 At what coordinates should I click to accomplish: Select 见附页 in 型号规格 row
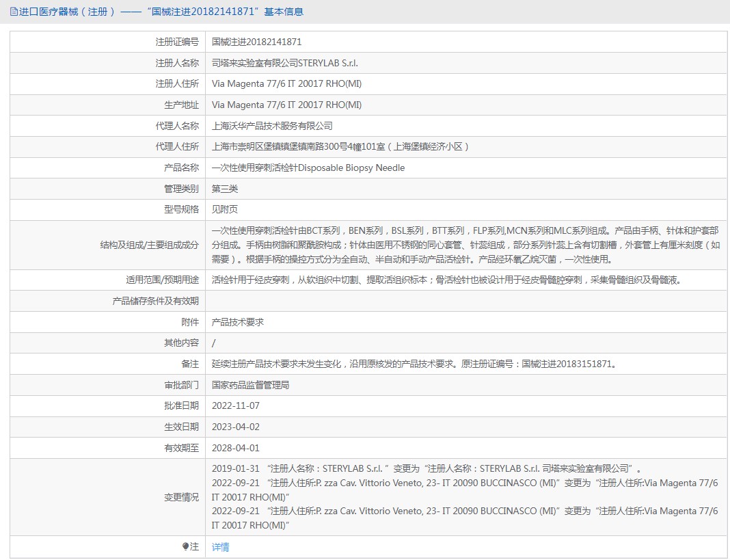tap(225, 209)
